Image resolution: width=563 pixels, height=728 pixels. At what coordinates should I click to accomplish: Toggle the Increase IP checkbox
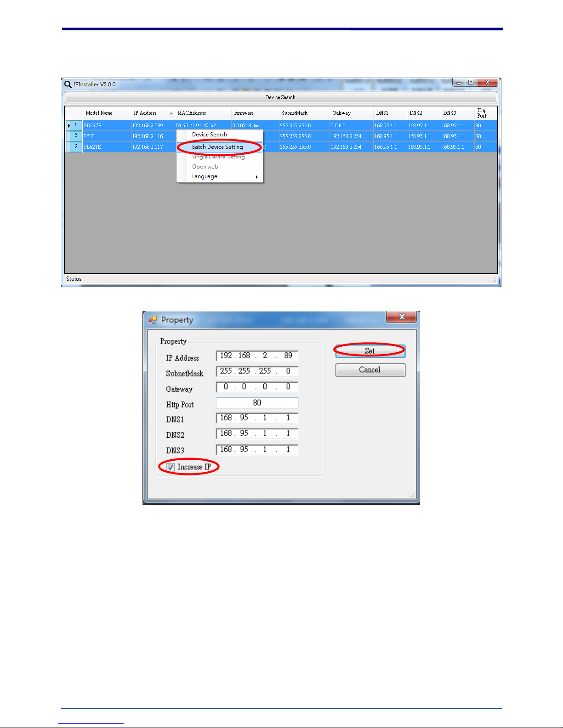point(171,467)
